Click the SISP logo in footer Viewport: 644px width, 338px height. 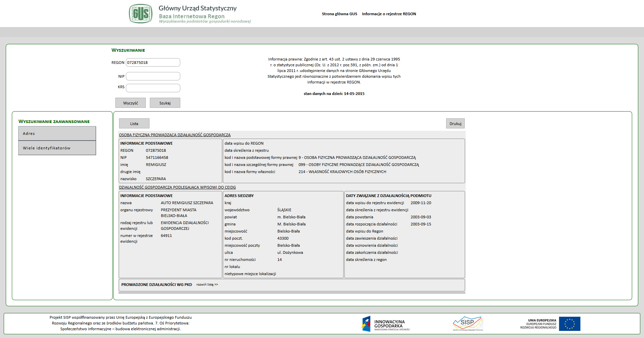[468, 323]
